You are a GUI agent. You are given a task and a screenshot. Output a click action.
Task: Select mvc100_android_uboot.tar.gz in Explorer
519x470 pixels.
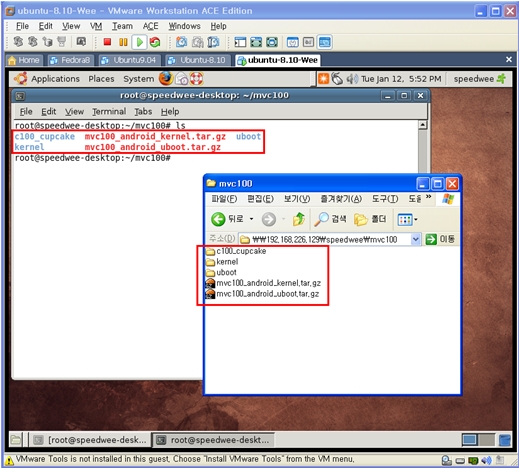click(x=262, y=294)
